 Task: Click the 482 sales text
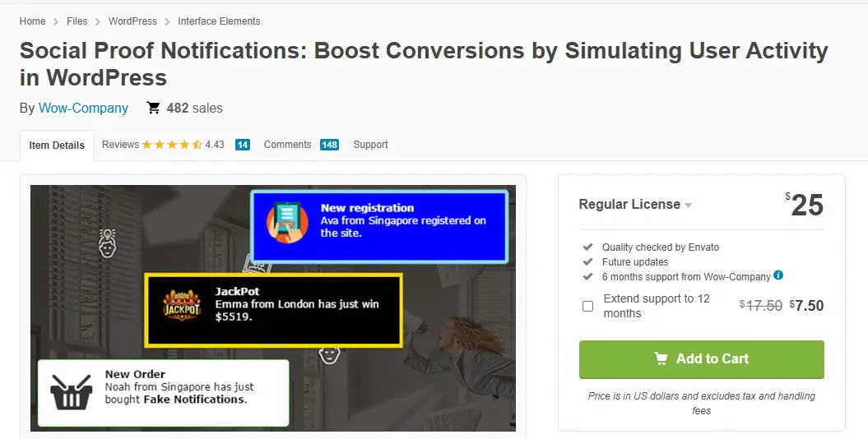(194, 108)
